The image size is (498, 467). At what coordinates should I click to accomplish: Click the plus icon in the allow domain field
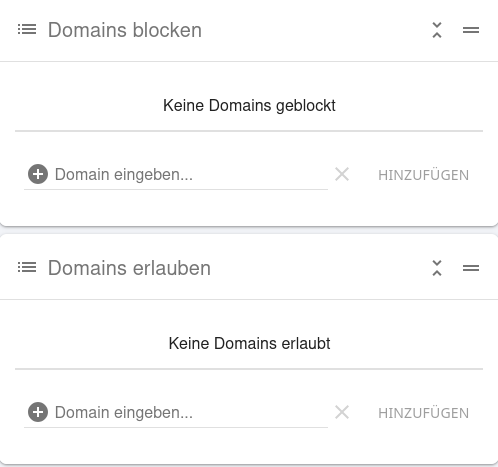38,412
